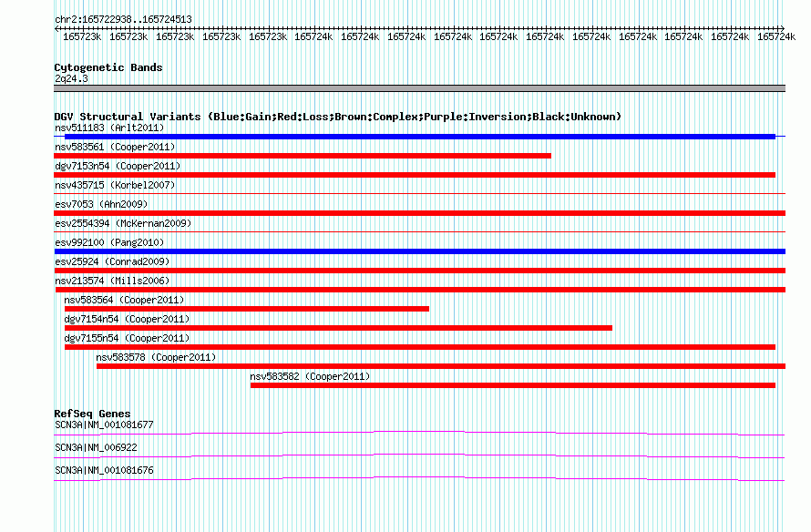Open variant label dgv7153n54 (Cooper2011)
Image resolution: width=811 pixels, height=532 pixels.
point(118,166)
